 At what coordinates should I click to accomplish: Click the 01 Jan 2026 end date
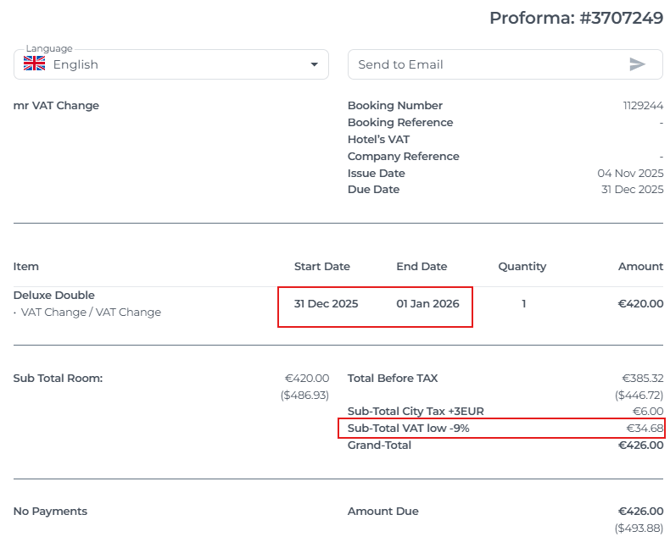pos(428,304)
